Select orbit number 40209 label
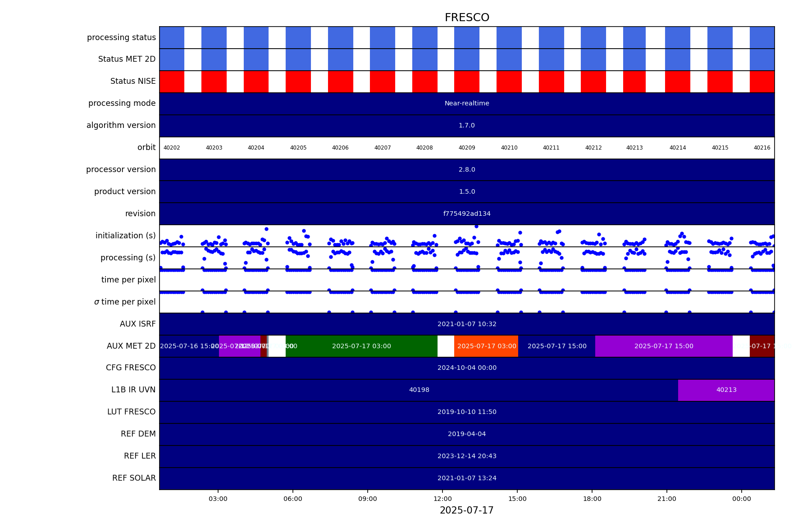798x532 pixels. [x=467, y=148]
